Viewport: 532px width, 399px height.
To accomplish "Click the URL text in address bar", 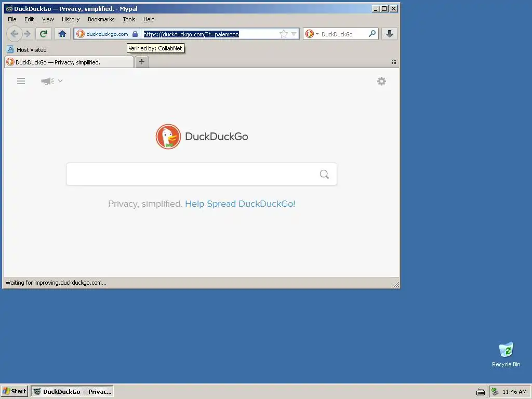I will coord(191,34).
